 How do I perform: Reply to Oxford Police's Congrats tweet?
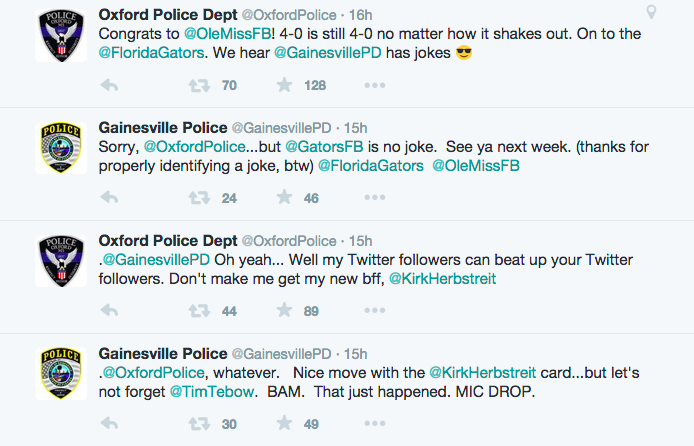pyautogui.click(x=109, y=85)
